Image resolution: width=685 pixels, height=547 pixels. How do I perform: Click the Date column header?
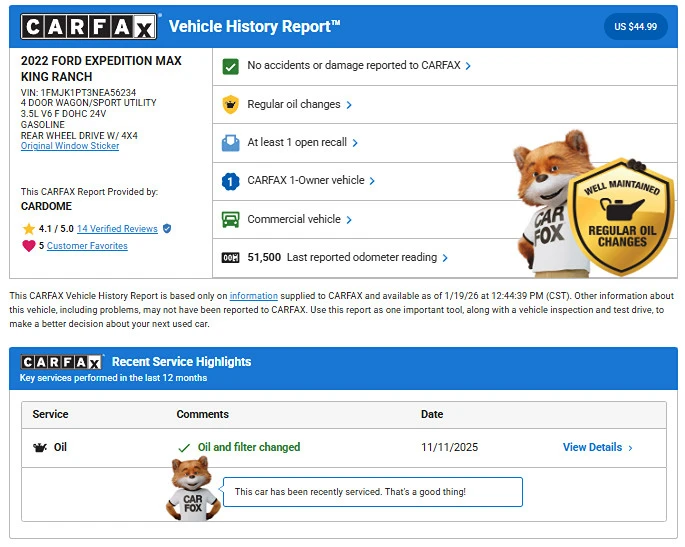coord(432,414)
